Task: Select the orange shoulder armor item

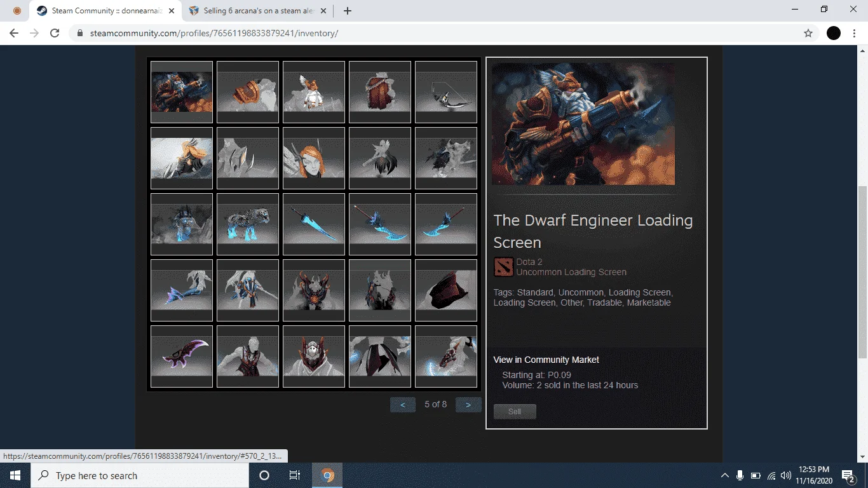Action: 248,92
